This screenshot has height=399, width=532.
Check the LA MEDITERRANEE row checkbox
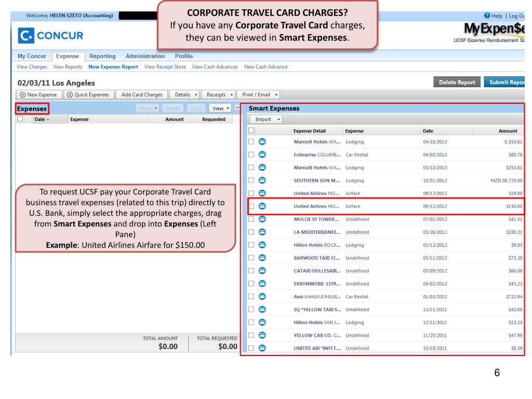point(251,232)
